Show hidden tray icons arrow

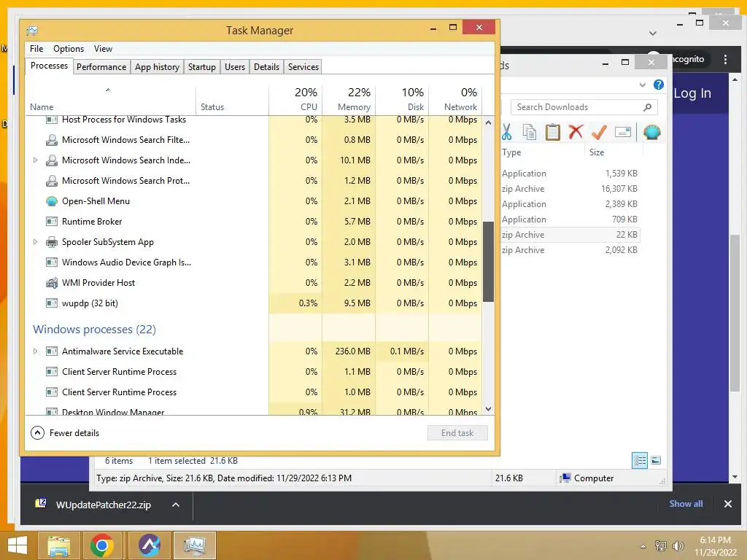click(x=643, y=546)
